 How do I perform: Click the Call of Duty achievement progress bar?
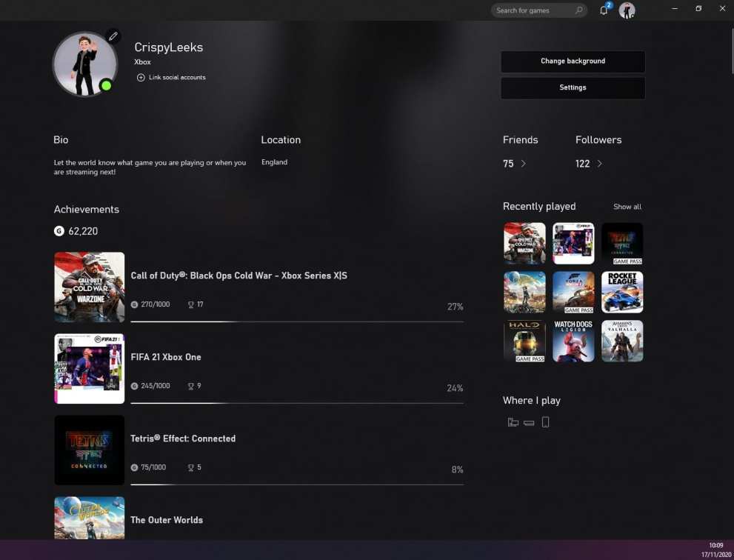pyautogui.click(x=297, y=321)
